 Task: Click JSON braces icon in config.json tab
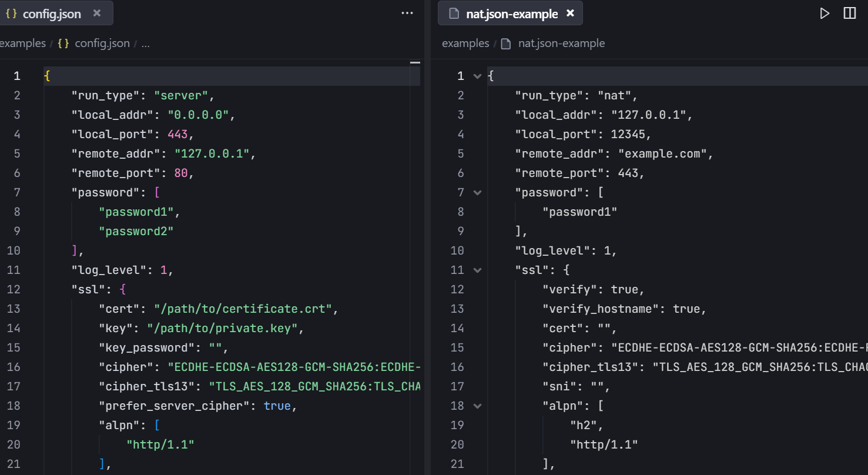11,14
